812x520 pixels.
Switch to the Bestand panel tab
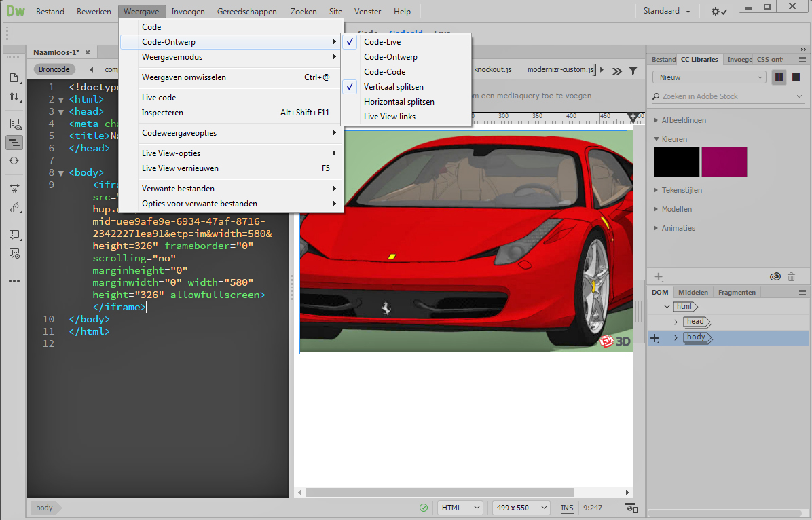pos(663,60)
